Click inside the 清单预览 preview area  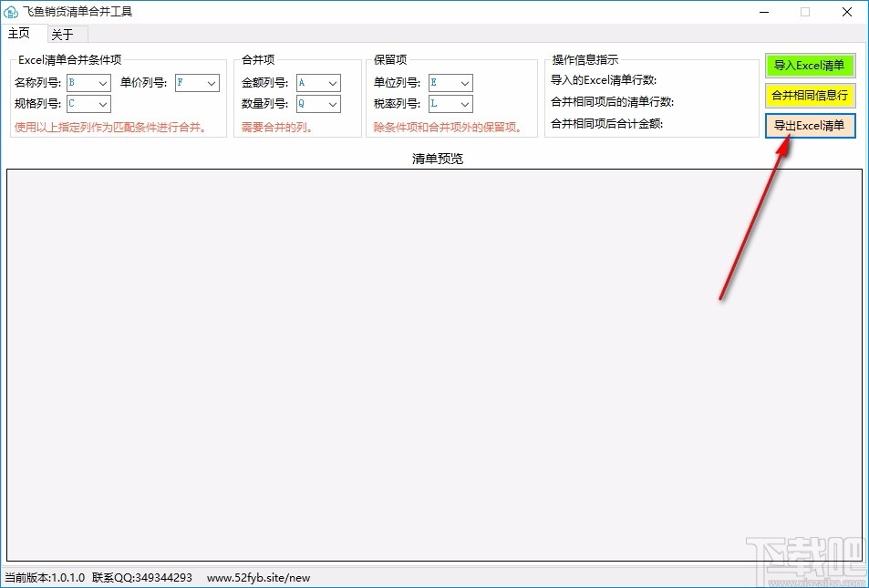point(435,365)
